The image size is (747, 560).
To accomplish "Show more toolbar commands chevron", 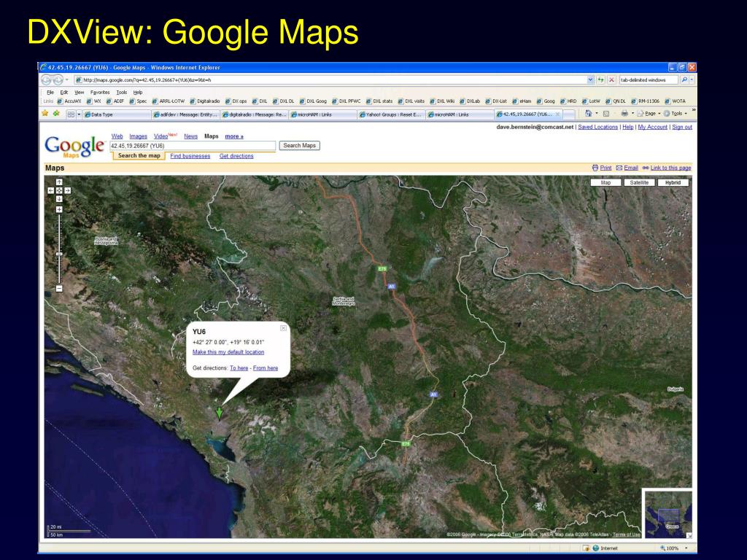I will [694, 111].
